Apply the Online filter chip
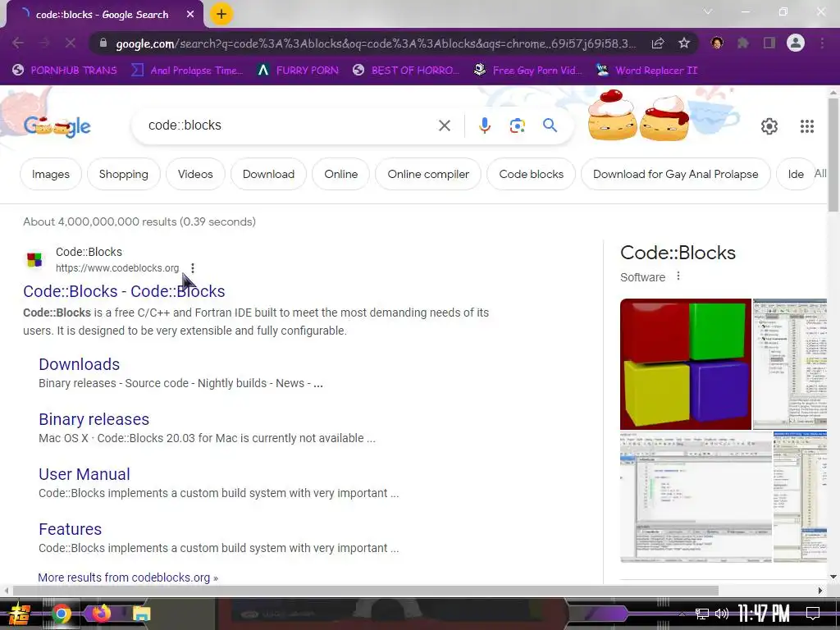Viewport: 840px width, 630px height. 340,174
